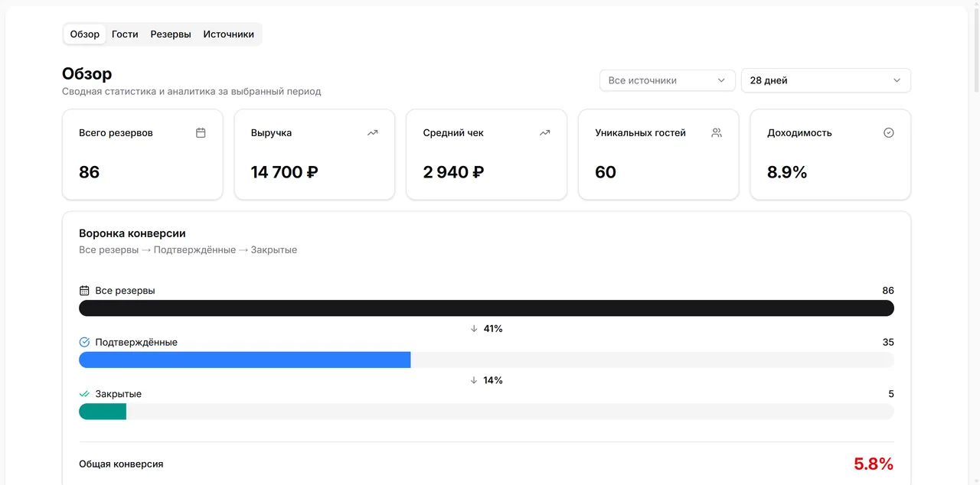
Task: Click the count 35 for Подтверждённые
Action: pos(888,342)
